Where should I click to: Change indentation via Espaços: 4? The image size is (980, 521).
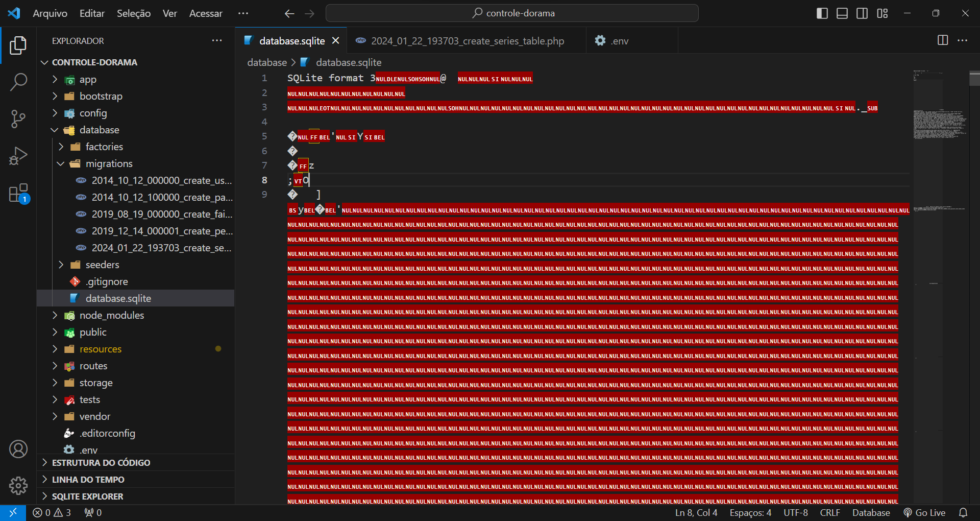pyautogui.click(x=750, y=512)
